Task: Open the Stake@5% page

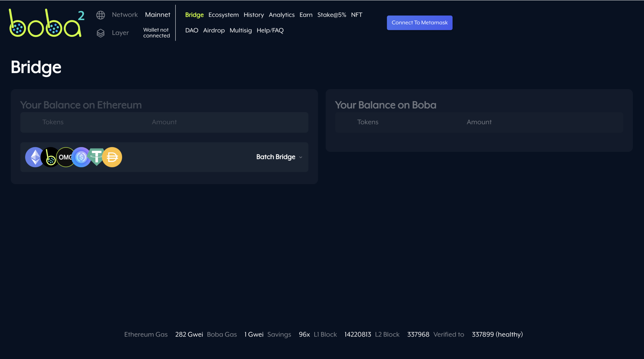Action: (x=332, y=15)
